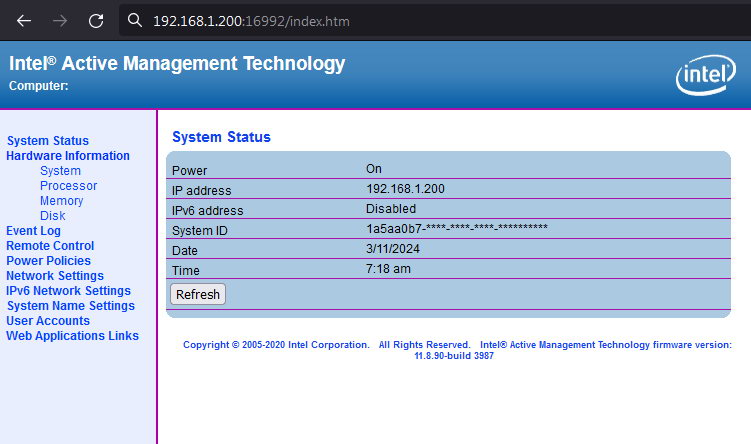
Task: Open the Remote Control page
Action: 50,246
